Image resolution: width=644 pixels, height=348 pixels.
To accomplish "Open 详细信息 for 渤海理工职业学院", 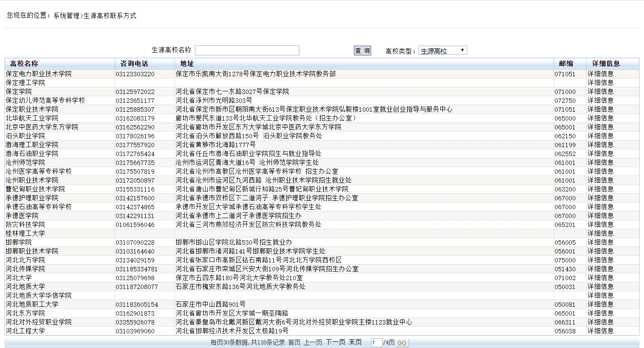I will pyautogui.click(x=601, y=145).
